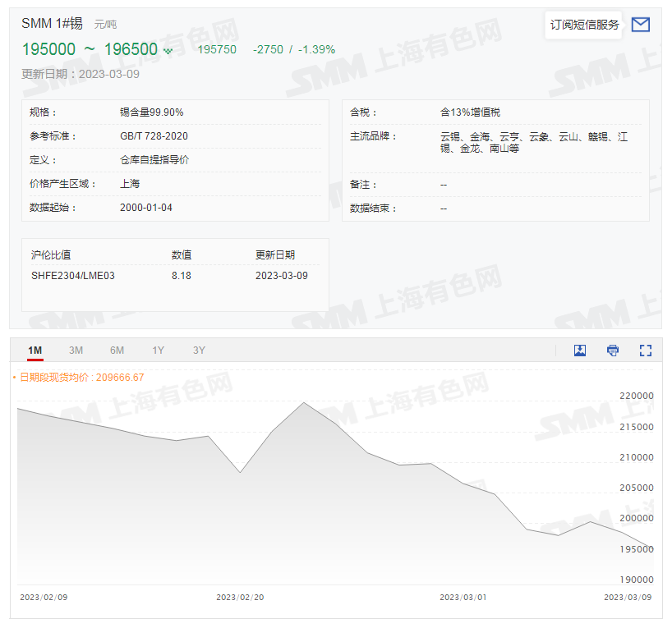The image size is (672, 628).
Task: Click the 2023/02/20 axis label
Action: [x=242, y=598]
